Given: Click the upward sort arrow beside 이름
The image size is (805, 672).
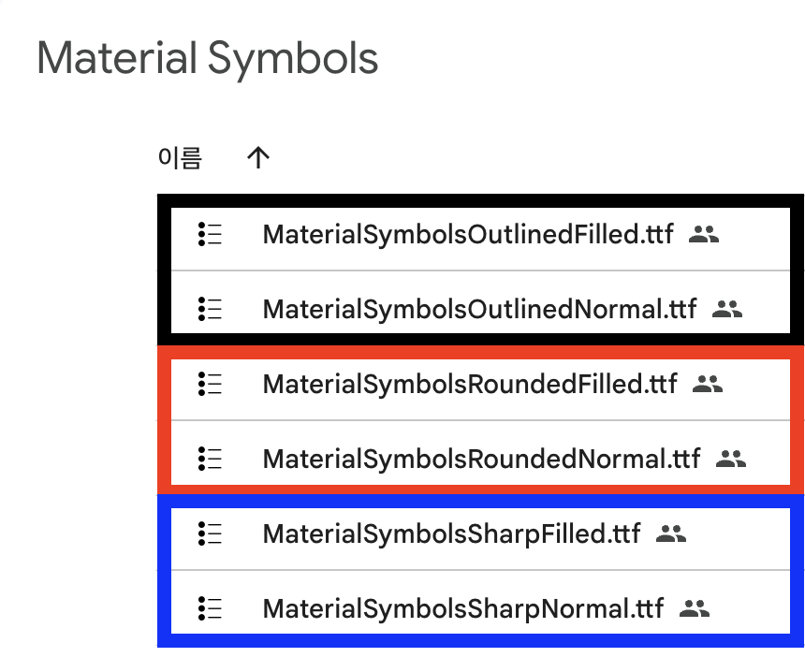Looking at the screenshot, I should click(257, 156).
